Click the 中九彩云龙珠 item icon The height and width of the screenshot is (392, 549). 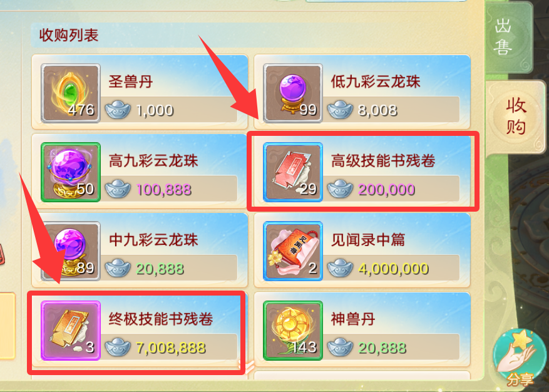(x=71, y=251)
